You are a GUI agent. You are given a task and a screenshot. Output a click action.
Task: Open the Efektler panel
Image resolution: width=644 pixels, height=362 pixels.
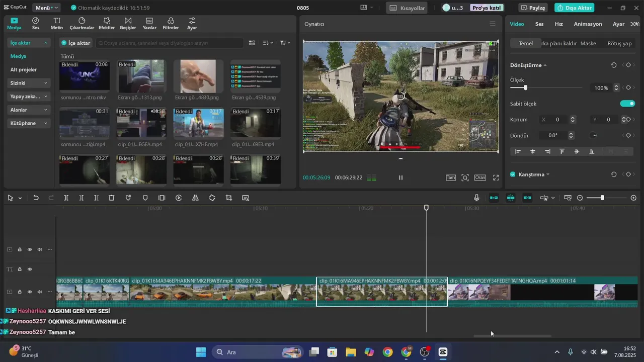click(106, 24)
